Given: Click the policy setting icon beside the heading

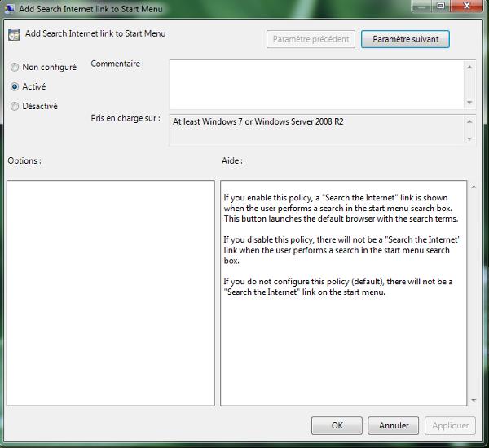Looking at the screenshot, I should 14,35.
